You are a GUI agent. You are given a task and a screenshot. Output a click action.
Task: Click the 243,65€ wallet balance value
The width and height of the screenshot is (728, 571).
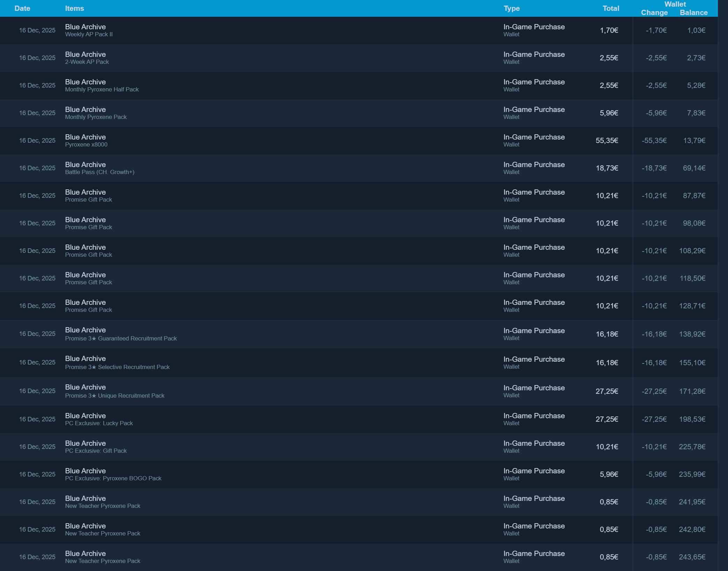[692, 557]
